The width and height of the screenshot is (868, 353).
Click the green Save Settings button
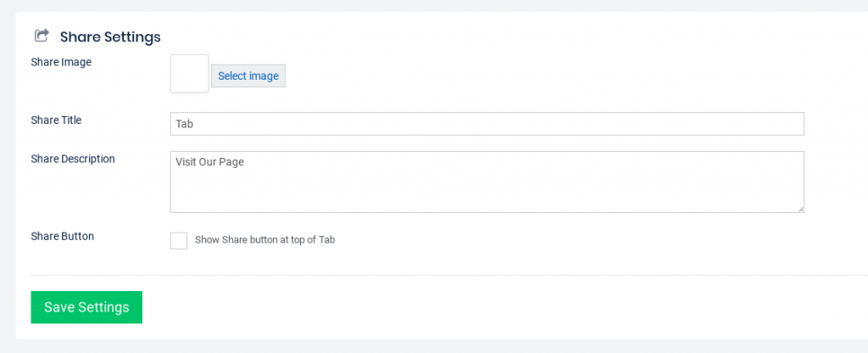pyautogui.click(x=86, y=307)
